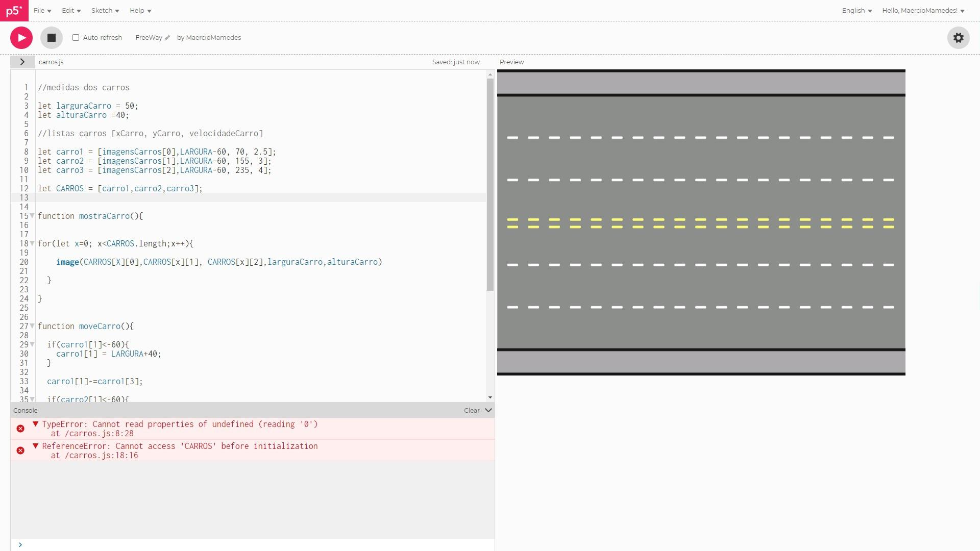The image size is (980, 551).
Task: Click the Run/Play button to execute sketch
Action: coord(21,37)
